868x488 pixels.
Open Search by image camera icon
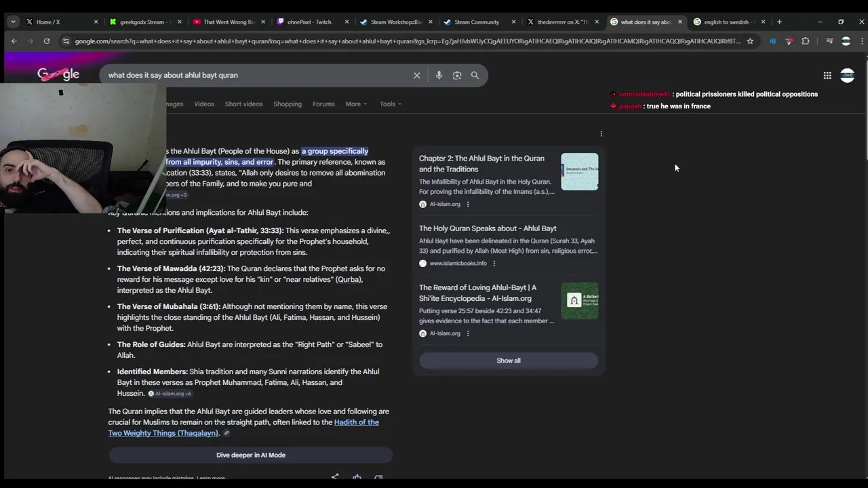click(457, 75)
